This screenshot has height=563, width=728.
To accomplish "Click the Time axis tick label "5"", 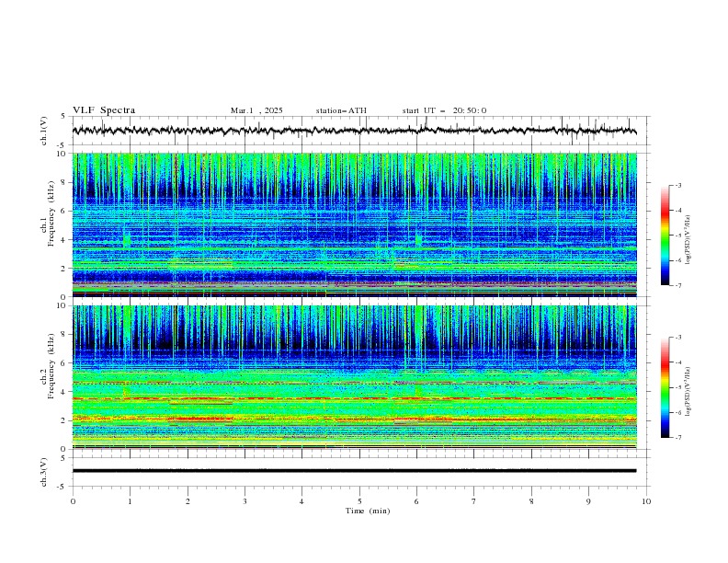I will [359, 501].
